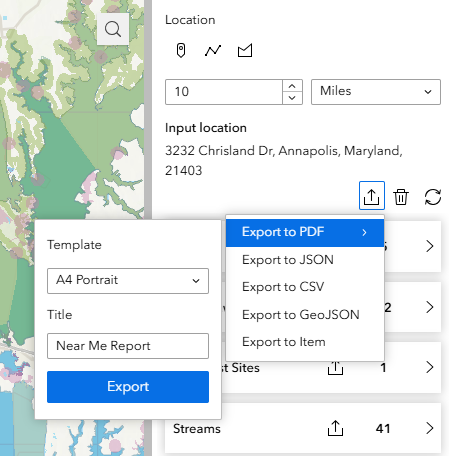
Task: Click the Streams layer label
Action: (x=197, y=429)
